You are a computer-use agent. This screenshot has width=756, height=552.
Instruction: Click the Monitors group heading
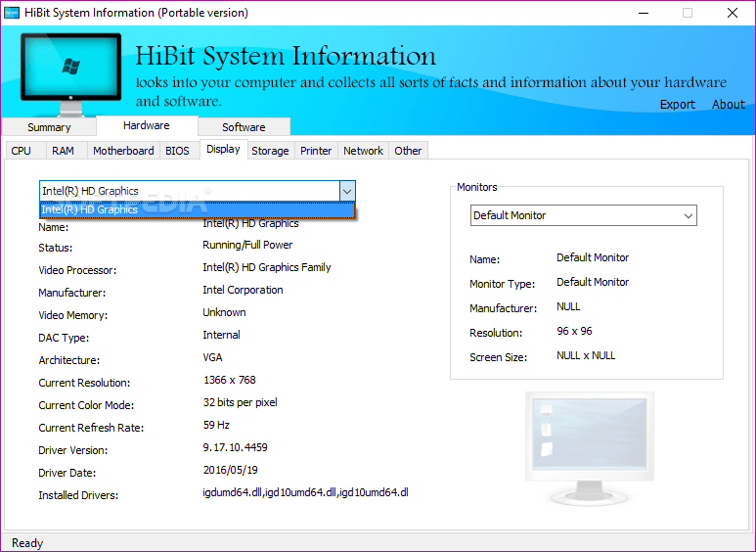point(477,187)
